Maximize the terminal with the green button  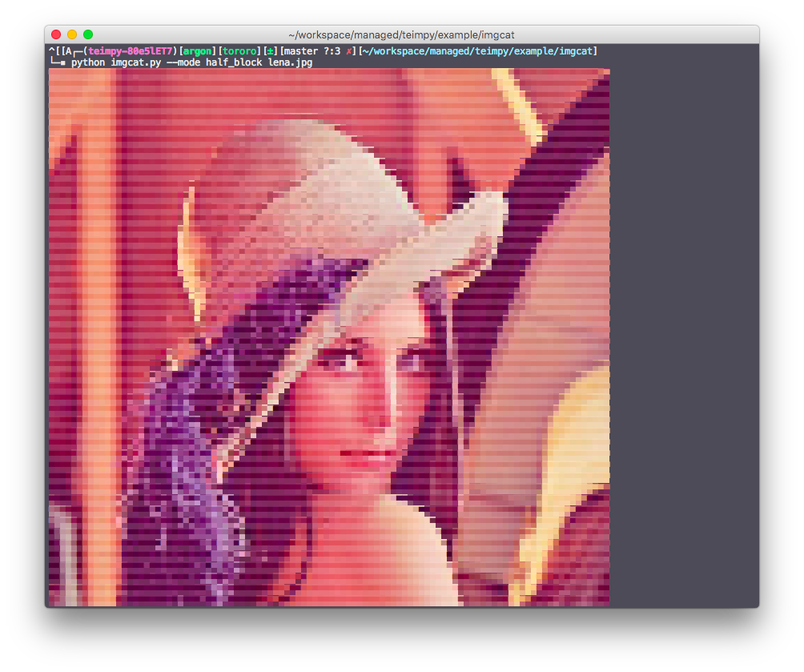pos(88,34)
